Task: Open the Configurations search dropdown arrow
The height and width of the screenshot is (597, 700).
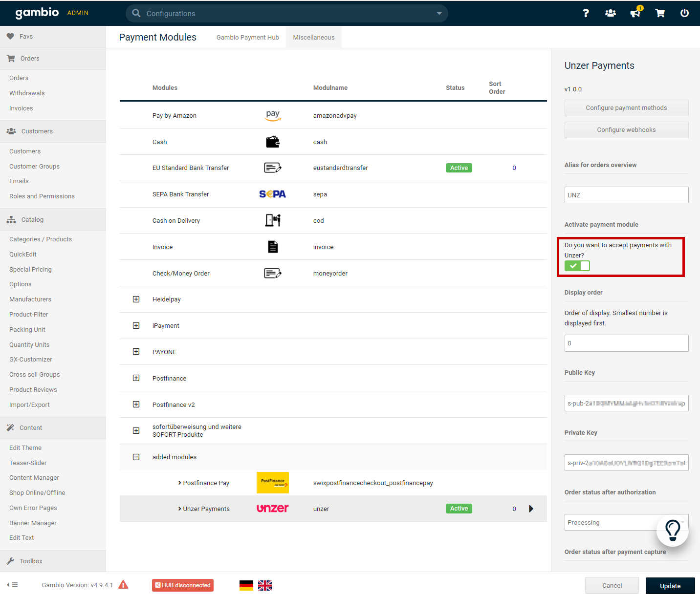Action: point(439,13)
